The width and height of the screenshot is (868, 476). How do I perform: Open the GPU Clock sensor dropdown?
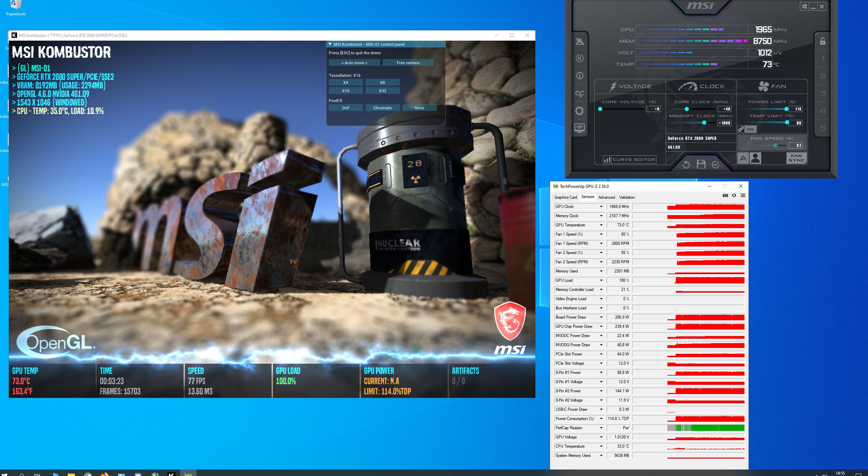click(x=601, y=207)
